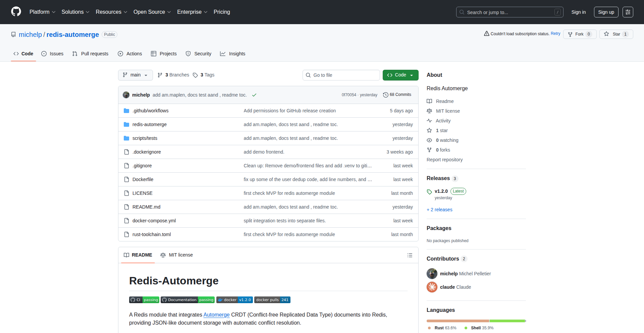Image resolution: width=644 pixels, height=333 pixels.
Task: Open the Activity feed for the repo
Action: coord(443,120)
